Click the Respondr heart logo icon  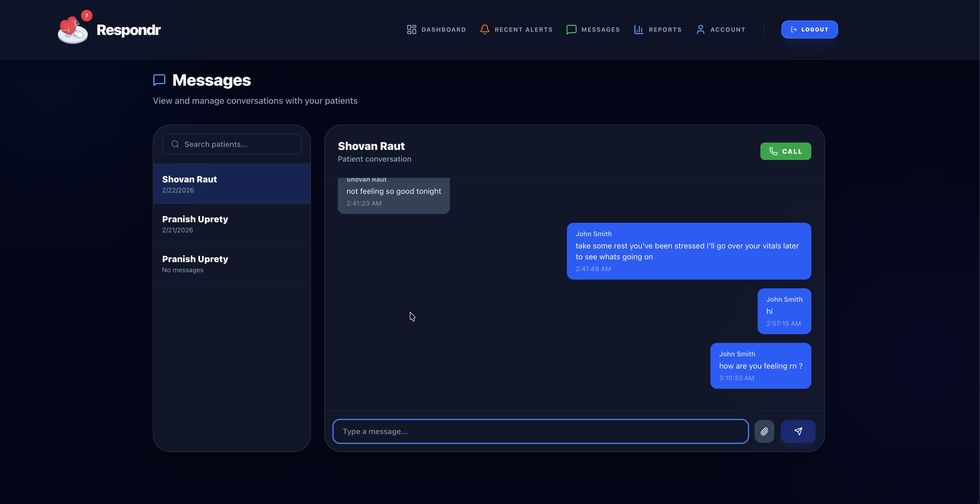[72, 31]
